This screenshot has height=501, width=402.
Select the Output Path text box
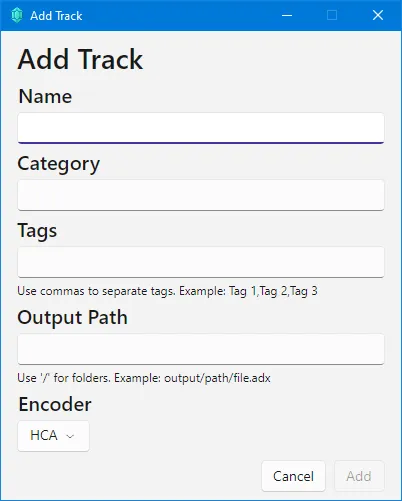pos(201,349)
